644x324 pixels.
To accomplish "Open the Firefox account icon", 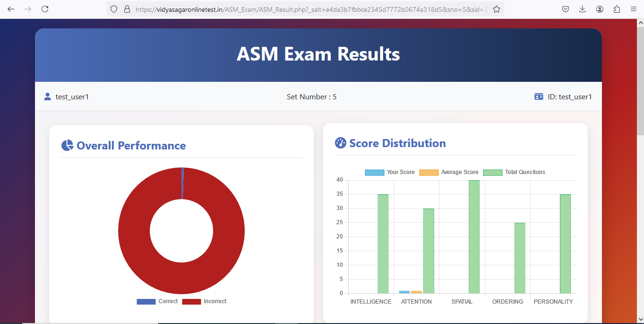I will pyautogui.click(x=600, y=9).
